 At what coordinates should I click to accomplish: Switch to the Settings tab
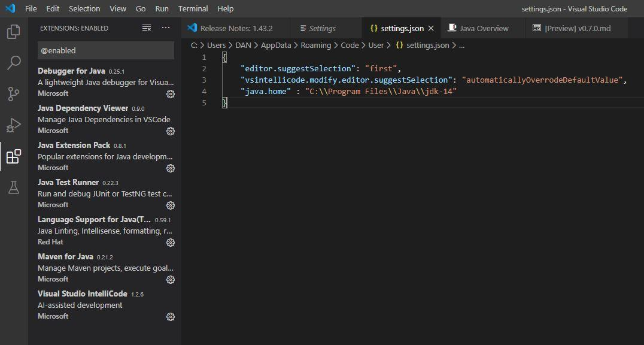click(326, 28)
